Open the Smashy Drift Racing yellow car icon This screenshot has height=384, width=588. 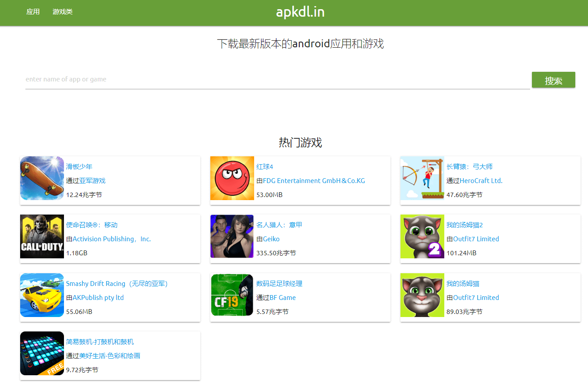42,295
